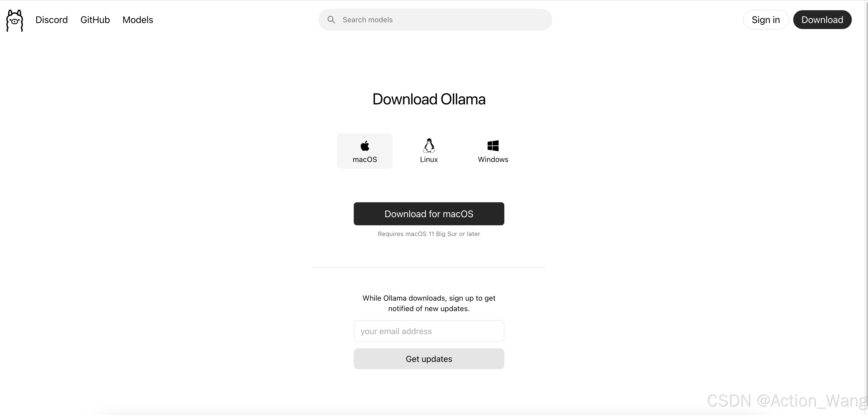Focus the Search models field
868x415 pixels.
coord(435,20)
